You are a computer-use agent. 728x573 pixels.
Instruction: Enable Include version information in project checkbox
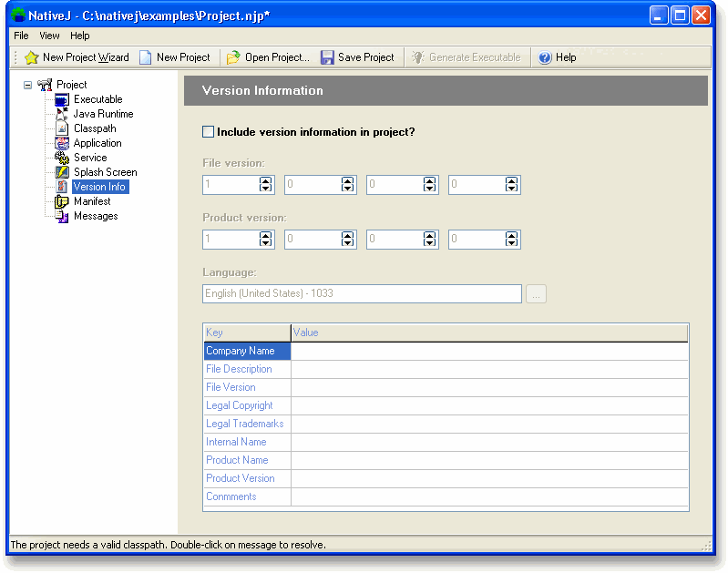[208, 132]
